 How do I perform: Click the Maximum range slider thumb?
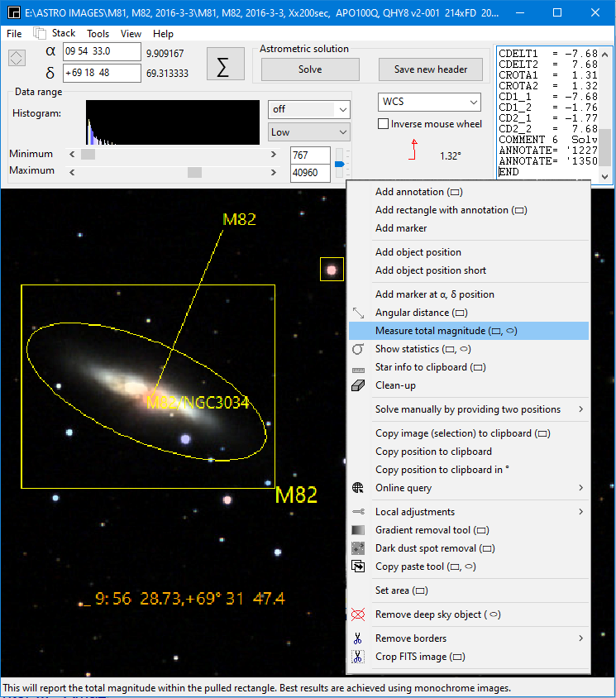194,172
